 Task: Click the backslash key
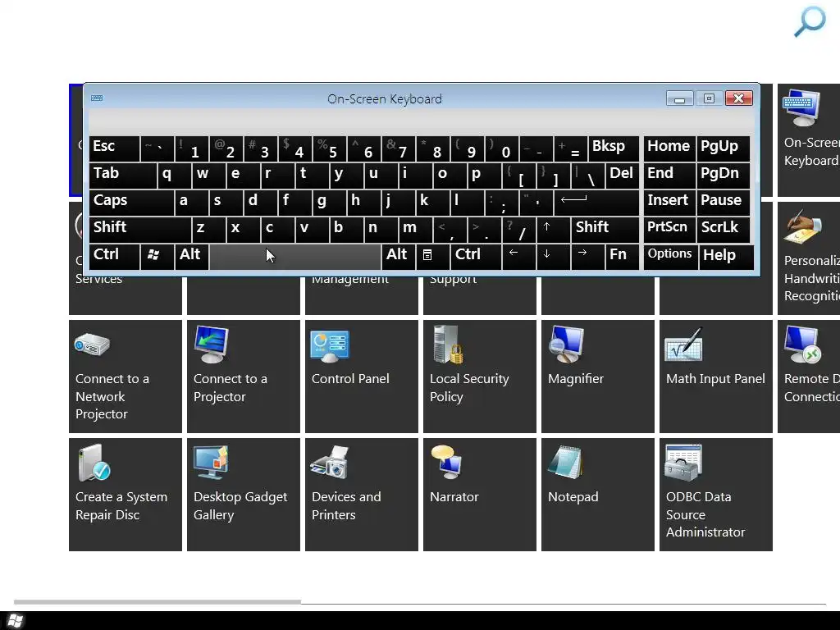(x=587, y=176)
